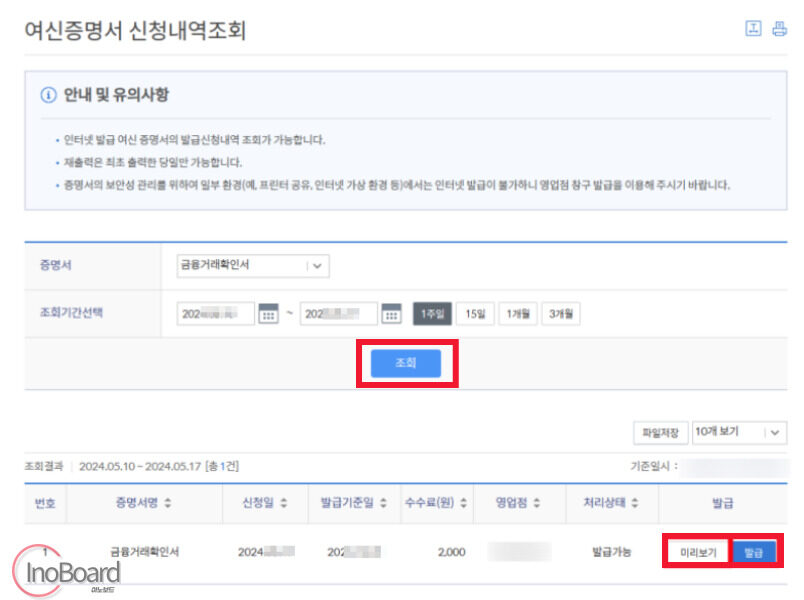Click the 번호 column header
Viewport: 804px width, 600px height.
pyautogui.click(x=45, y=503)
